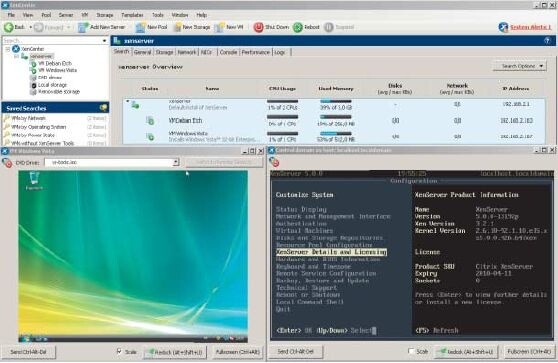The width and height of the screenshot is (558, 363).
Task: Click the green Reboot icon
Action: [x=298, y=27]
